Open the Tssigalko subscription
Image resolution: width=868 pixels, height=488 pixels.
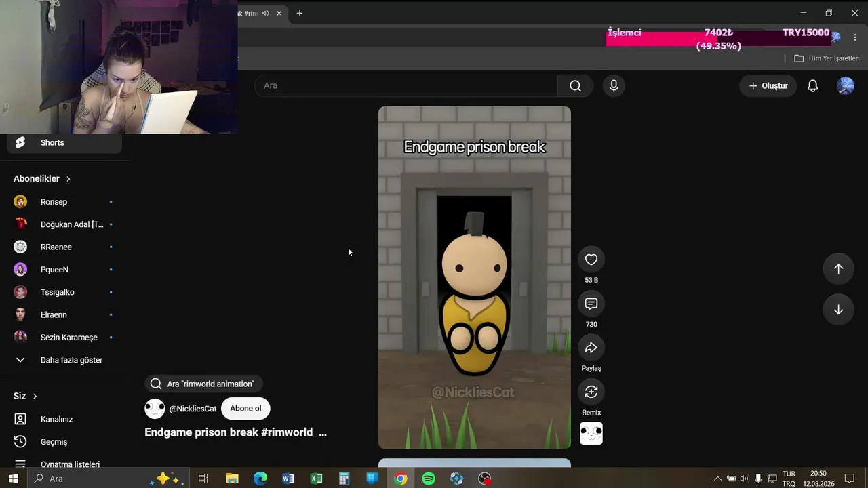(x=64, y=292)
